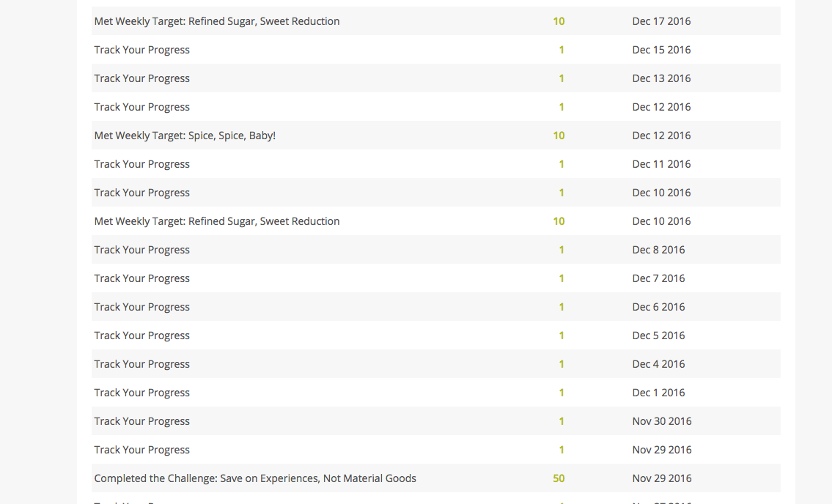Click the 'Nov 30 2016' date
Image resolution: width=832 pixels, height=504 pixels.
[x=662, y=422]
